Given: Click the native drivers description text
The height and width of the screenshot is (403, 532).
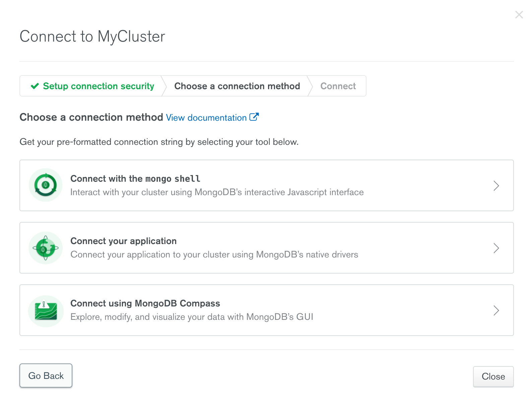Looking at the screenshot, I should coord(214,254).
